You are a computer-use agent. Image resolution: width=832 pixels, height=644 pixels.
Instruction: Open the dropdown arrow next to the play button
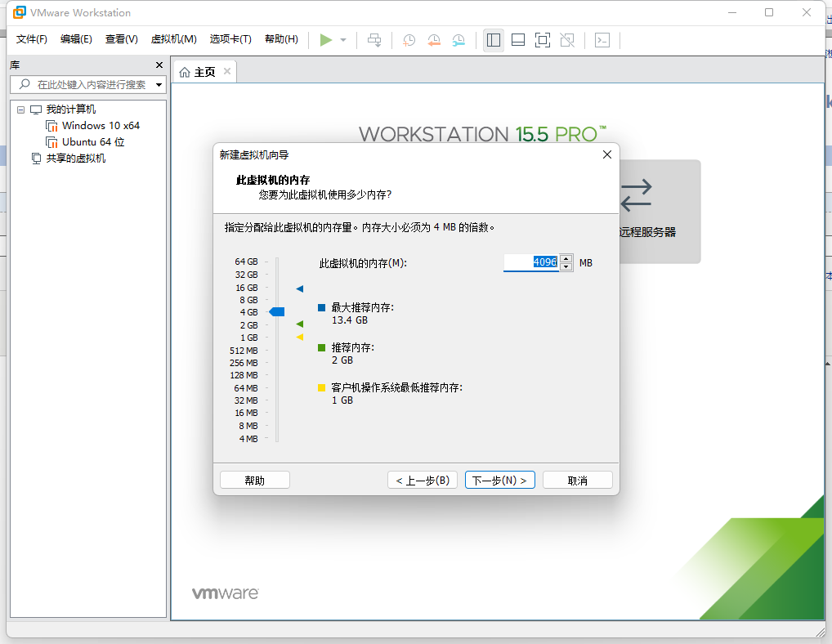[343, 40]
